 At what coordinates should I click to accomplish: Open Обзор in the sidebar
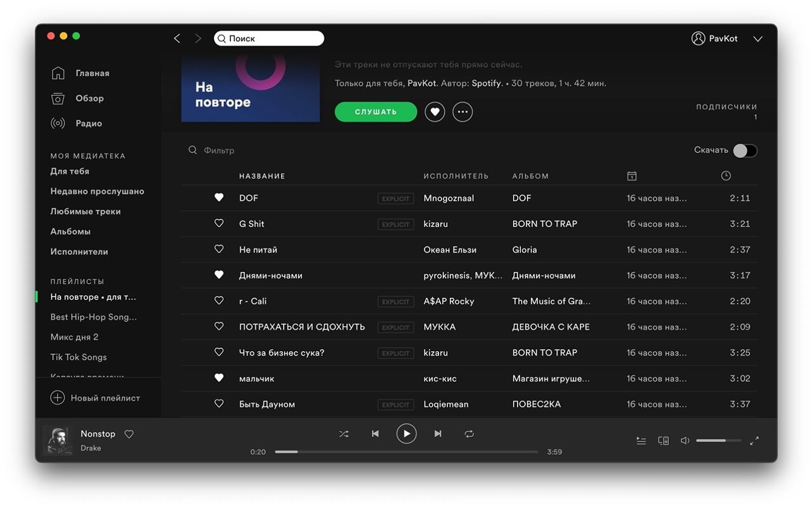point(89,98)
